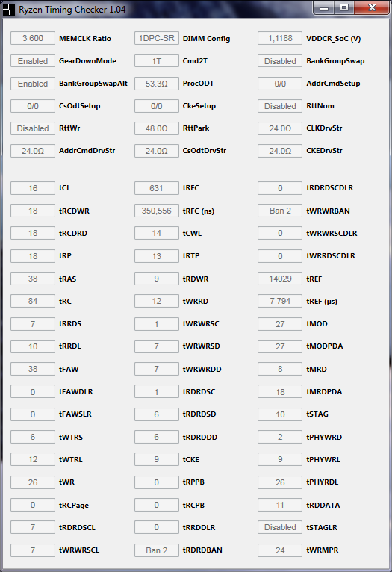Click the tPHYWRD label
392x572 pixels.
click(x=324, y=437)
